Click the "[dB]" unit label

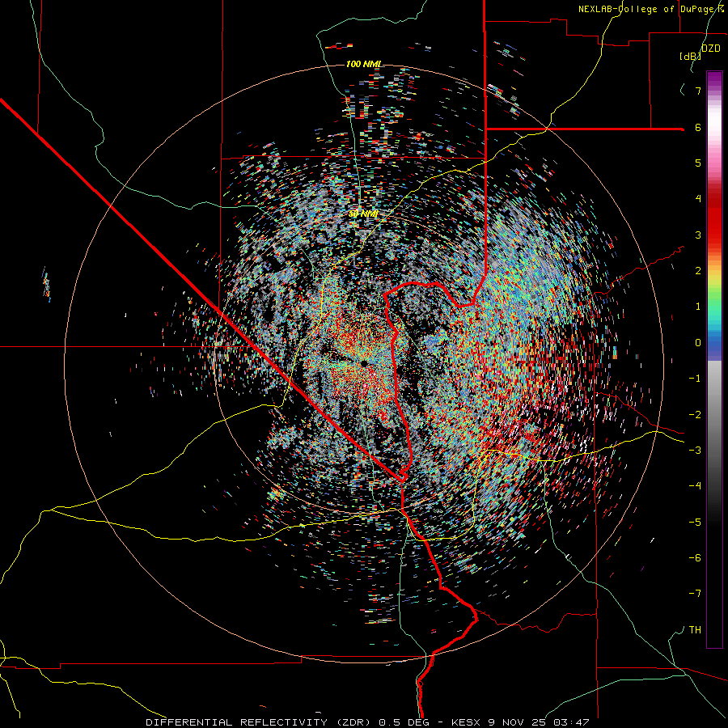tap(690, 57)
